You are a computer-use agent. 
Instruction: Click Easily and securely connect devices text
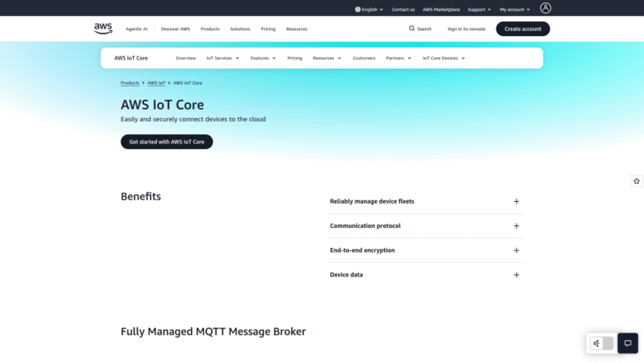coord(193,119)
